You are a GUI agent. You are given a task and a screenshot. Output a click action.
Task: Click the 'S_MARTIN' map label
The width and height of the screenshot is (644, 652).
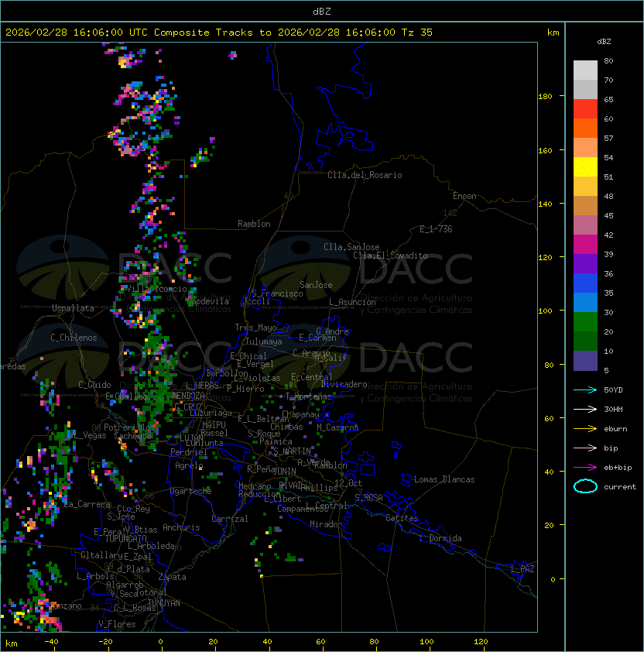click(x=292, y=451)
